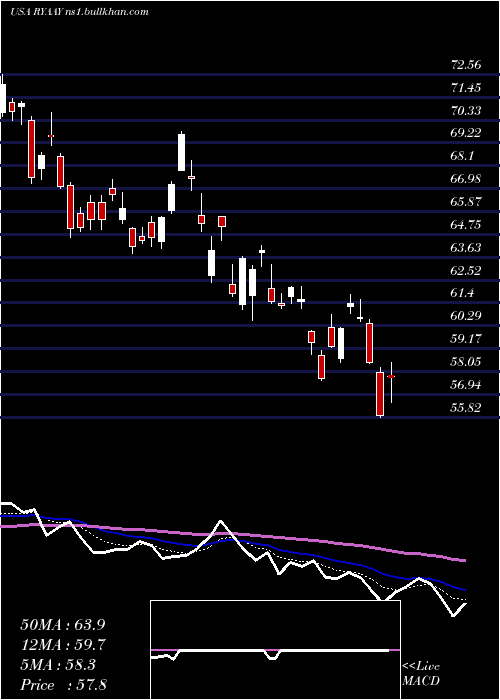The width and height of the screenshot is (500, 700).
Task: Click the tall white candle peaking near 69.22
Action: pos(181,152)
